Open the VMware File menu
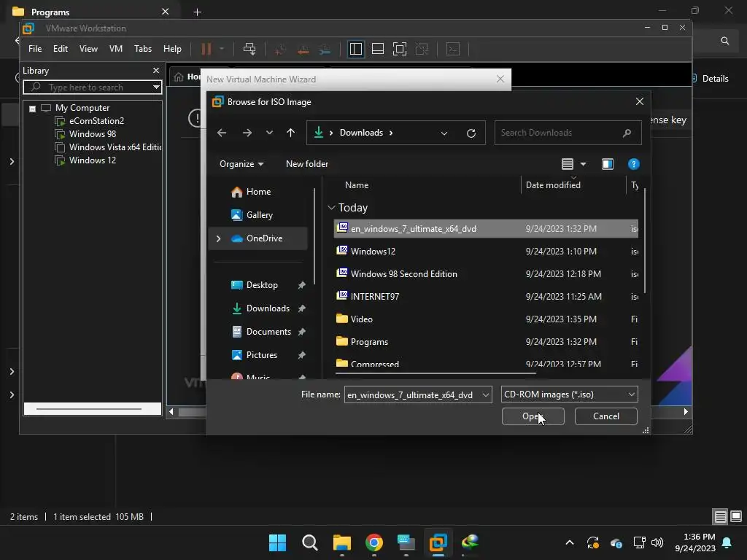 point(35,49)
